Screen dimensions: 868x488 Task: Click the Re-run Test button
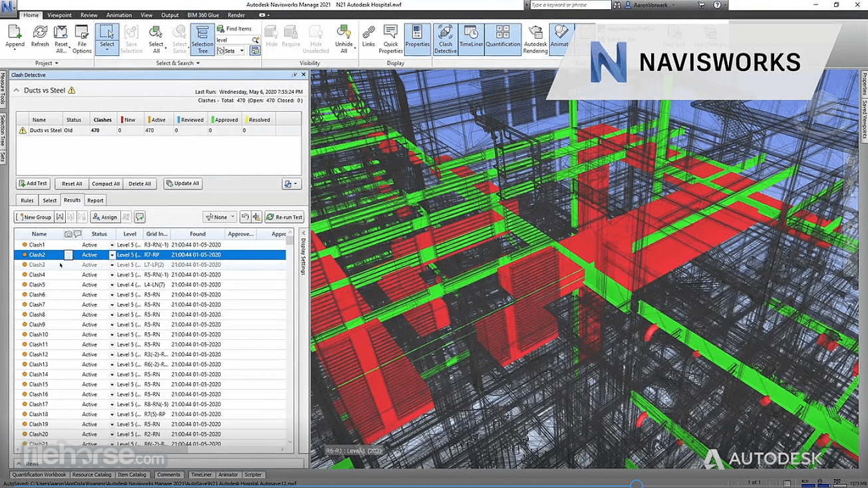(285, 217)
